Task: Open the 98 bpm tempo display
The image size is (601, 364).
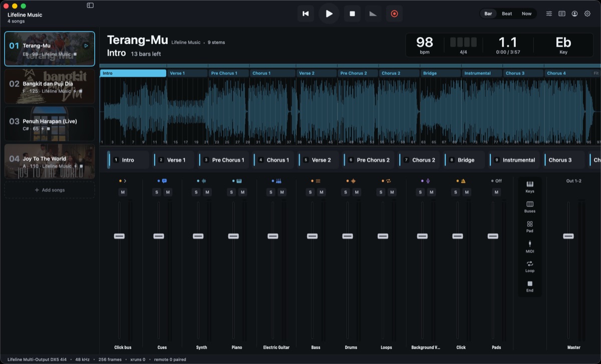Action: [x=425, y=45]
